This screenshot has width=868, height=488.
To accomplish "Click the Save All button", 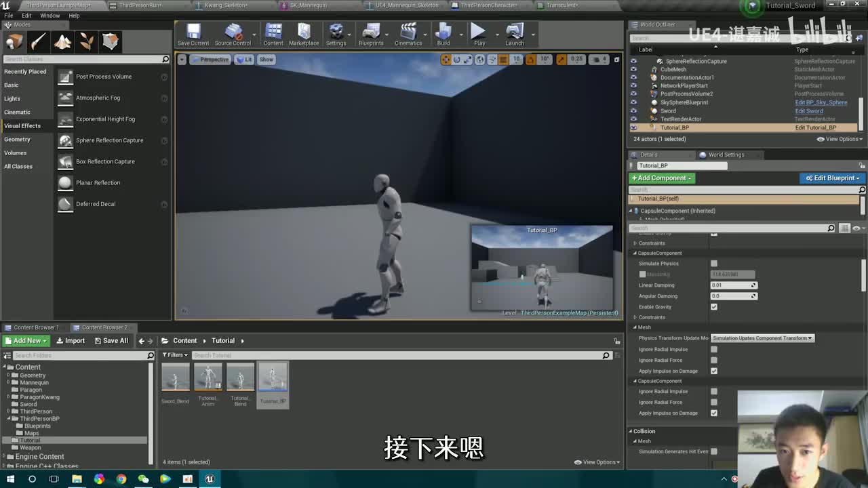I will tap(111, 341).
